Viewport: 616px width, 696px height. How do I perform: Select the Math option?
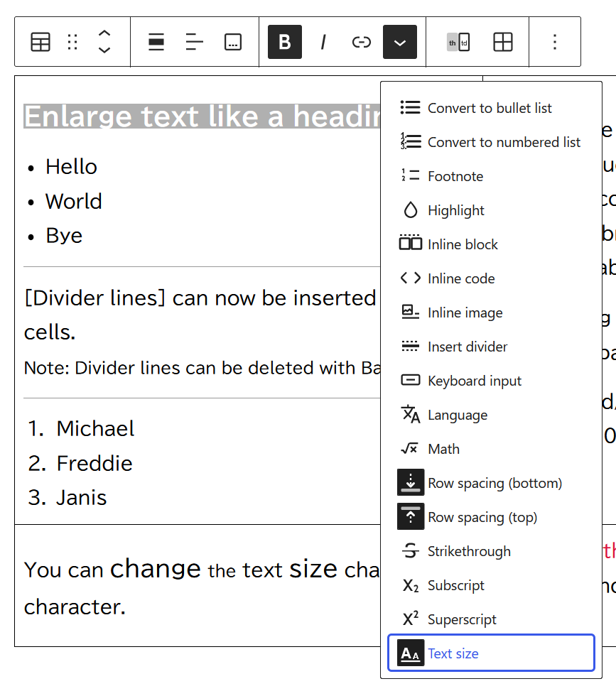(491, 449)
